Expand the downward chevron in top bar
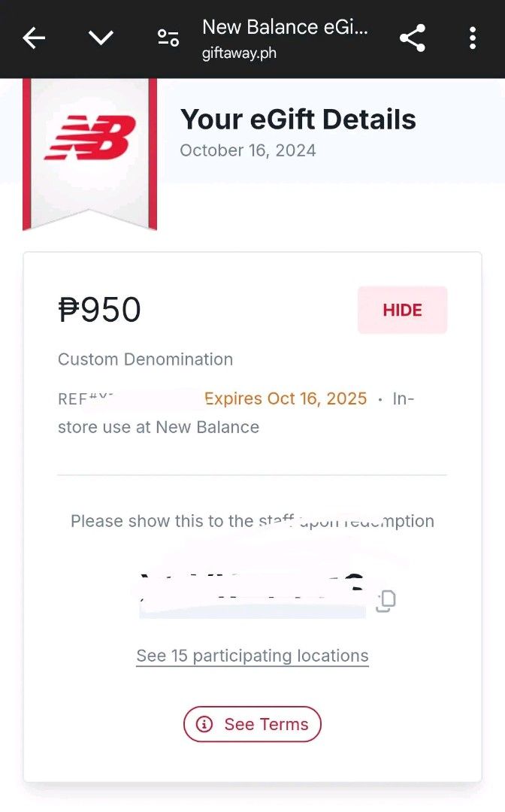 (x=101, y=38)
